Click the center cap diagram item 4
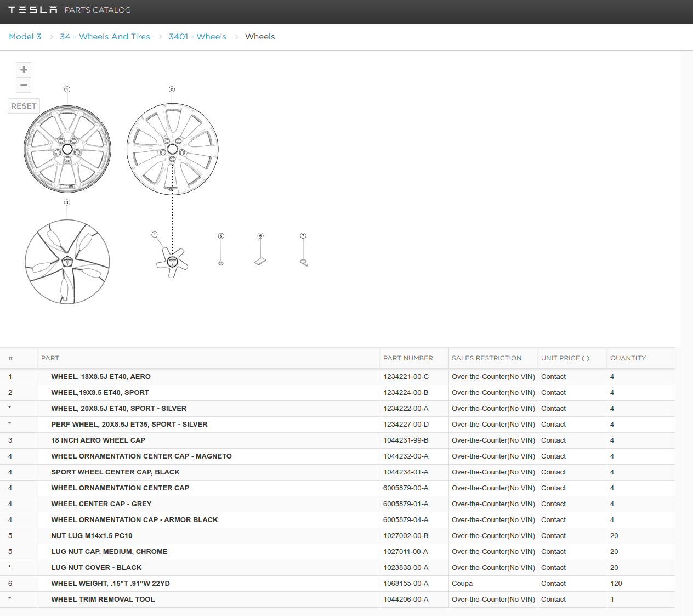Image resolution: width=693 pixels, height=616 pixels. (x=172, y=262)
